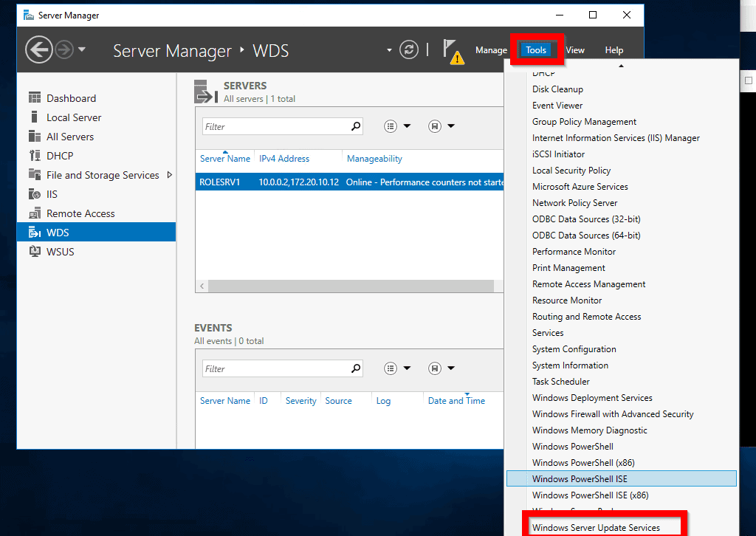Close the Tools menu via its header

pyautogui.click(x=536, y=50)
